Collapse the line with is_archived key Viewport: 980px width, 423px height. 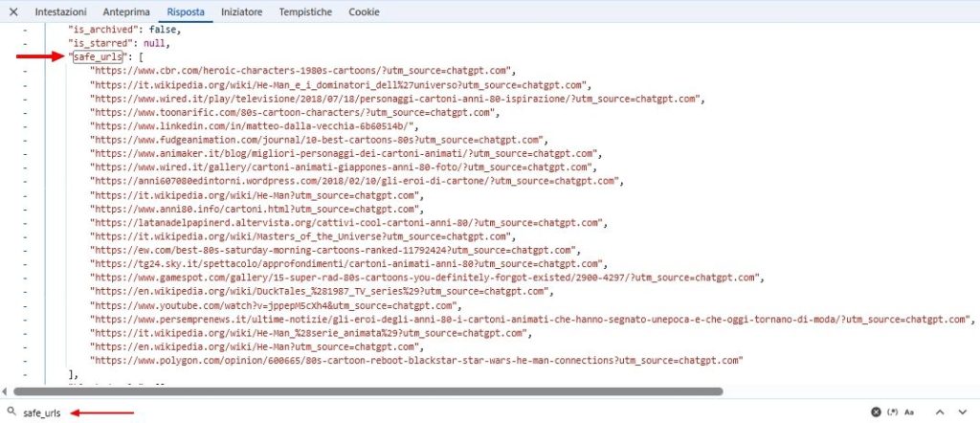click(24, 31)
